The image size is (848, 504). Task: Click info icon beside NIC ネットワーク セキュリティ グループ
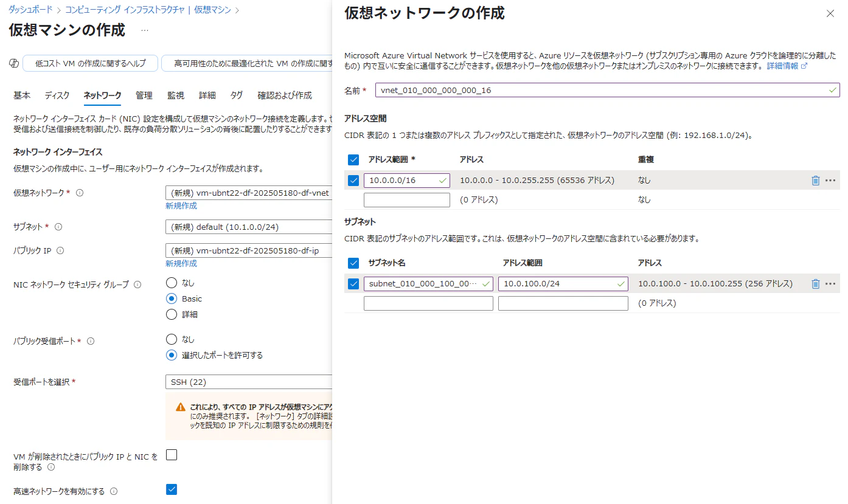click(x=137, y=285)
